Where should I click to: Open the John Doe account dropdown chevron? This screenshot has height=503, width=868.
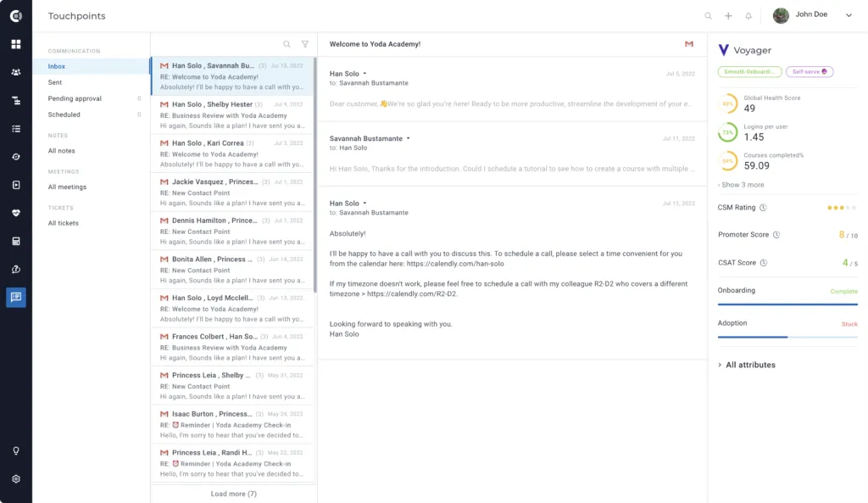point(849,15)
